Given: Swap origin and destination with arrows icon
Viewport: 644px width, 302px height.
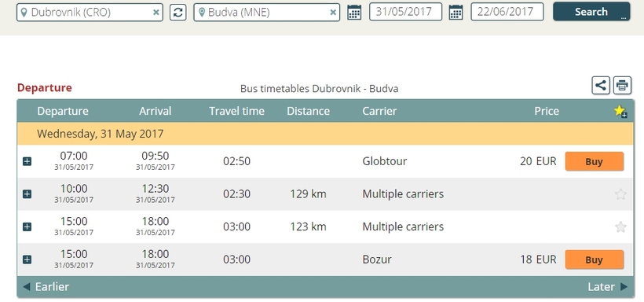Looking at the screenshot, I should coord(177,12).
